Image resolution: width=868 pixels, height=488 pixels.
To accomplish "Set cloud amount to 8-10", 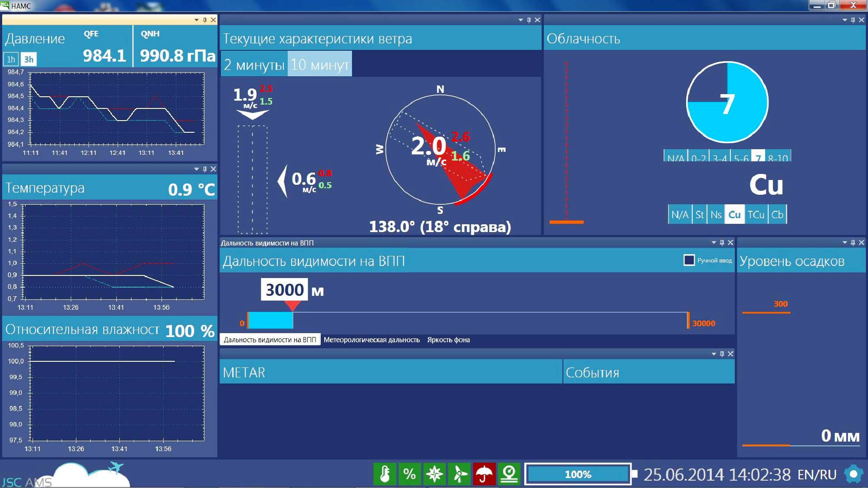I will click(x=778, y=156).
